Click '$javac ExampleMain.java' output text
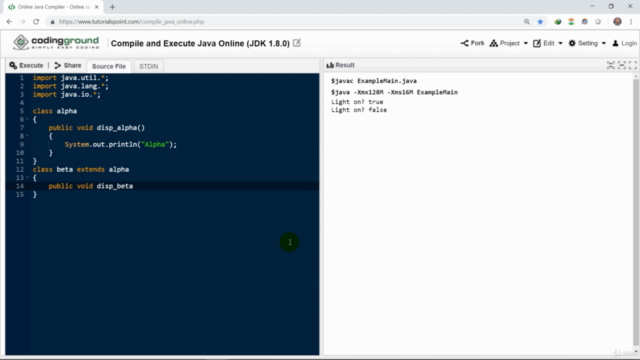 tap(374, 81)
